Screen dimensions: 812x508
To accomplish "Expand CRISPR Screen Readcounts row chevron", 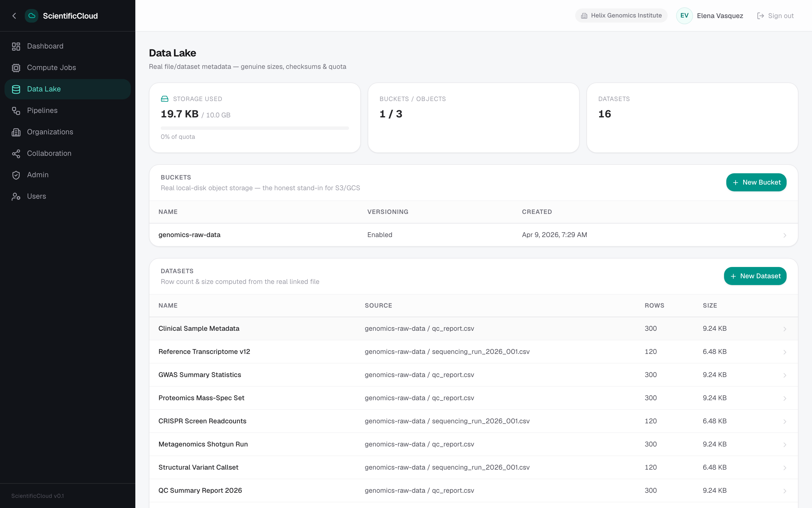I will click(784, 422).
